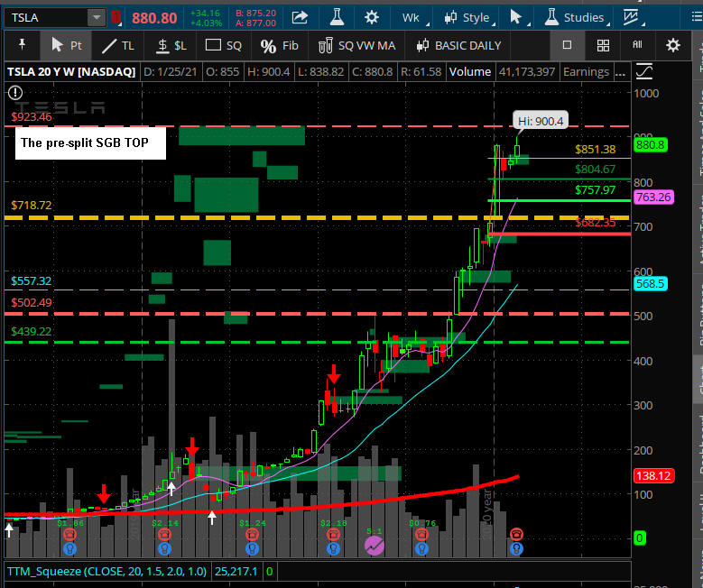The image size is (703, 588).
Task: Toggle the pin icon on drawing toolbar
Action: [22, 45]
